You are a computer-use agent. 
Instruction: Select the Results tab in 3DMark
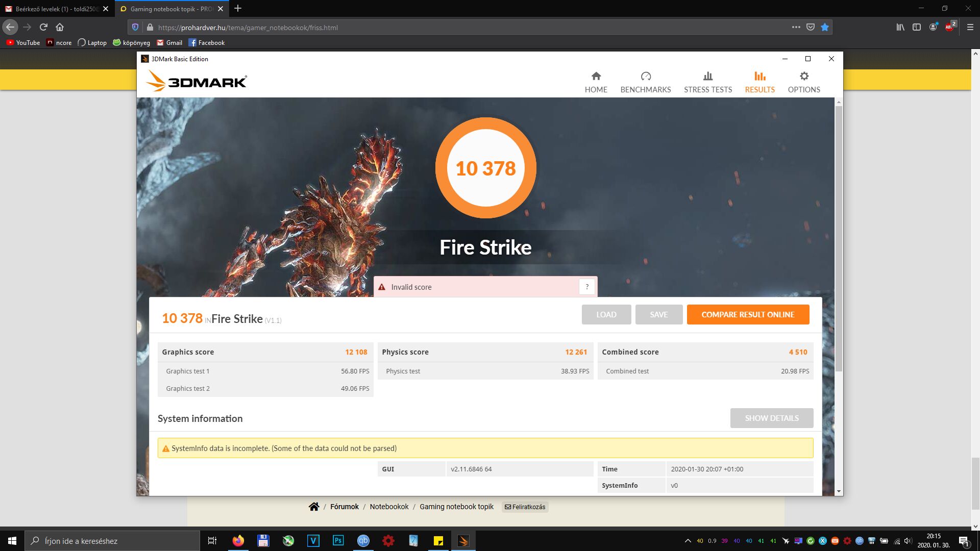tap(759, 82)
